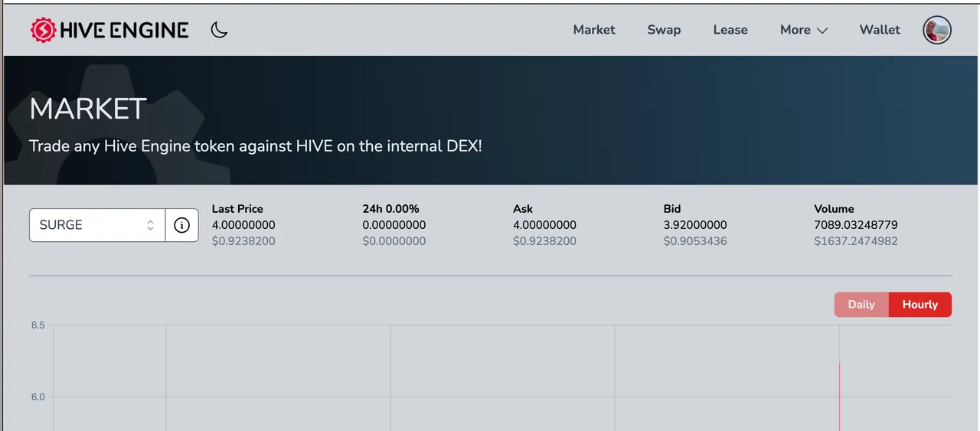Select the Bid dollar value $0.9053436
980x431 pixels.
pyautogui.click(x=695, y=241)
